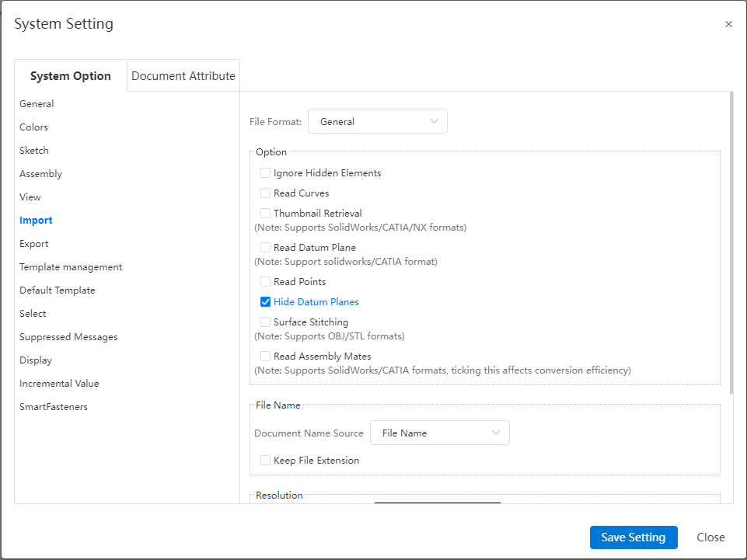Uncheck the Hide Datum Planes checkbox
747x560 pixels.
pos(265,302)
